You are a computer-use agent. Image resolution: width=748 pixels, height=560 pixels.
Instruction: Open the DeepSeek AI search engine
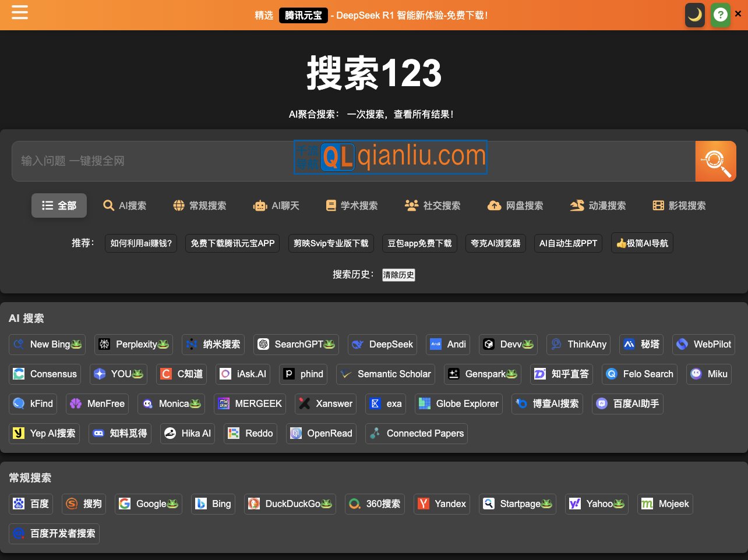(382, 344)
